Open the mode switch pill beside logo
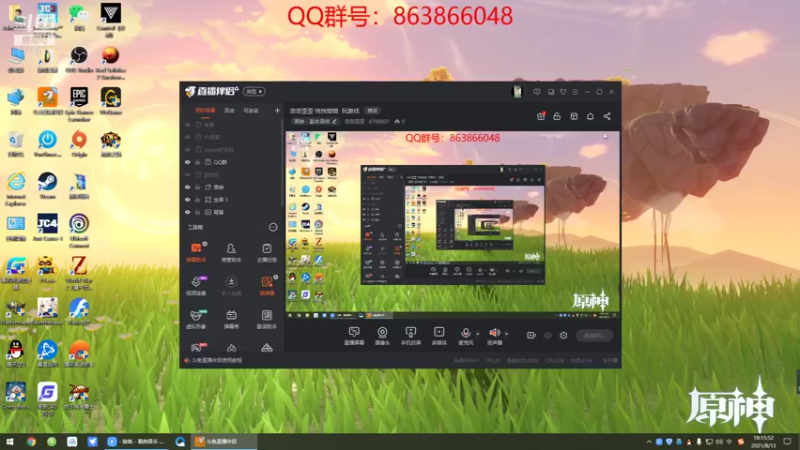This screenshot has width=800, height=450. [x=254, y=91]
